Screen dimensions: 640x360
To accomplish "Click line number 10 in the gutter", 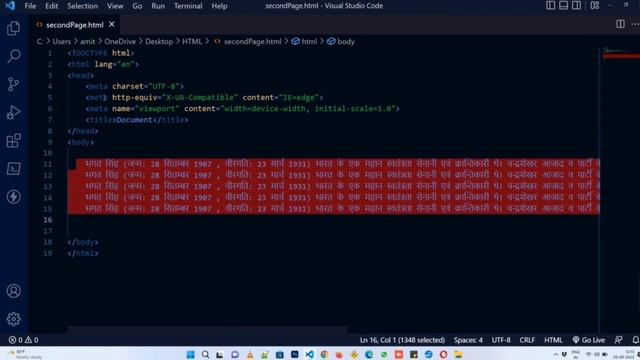I will 48,153.
